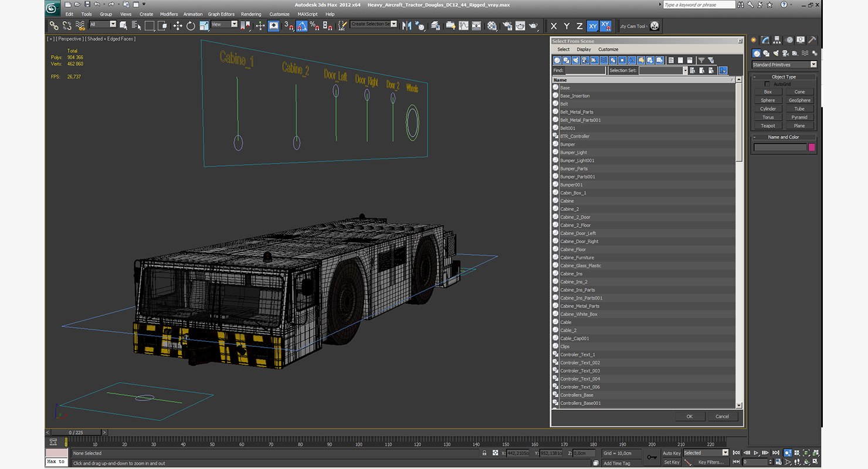This screenshot has width=868, height=469.
Task: Collapse the Object Type rollout
Action: [784, 77]
